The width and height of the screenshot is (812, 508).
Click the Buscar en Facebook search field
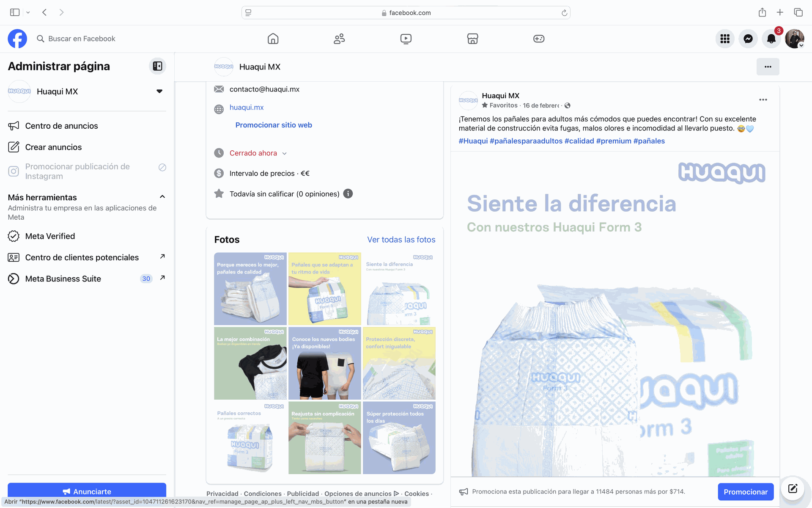(82, 39)
